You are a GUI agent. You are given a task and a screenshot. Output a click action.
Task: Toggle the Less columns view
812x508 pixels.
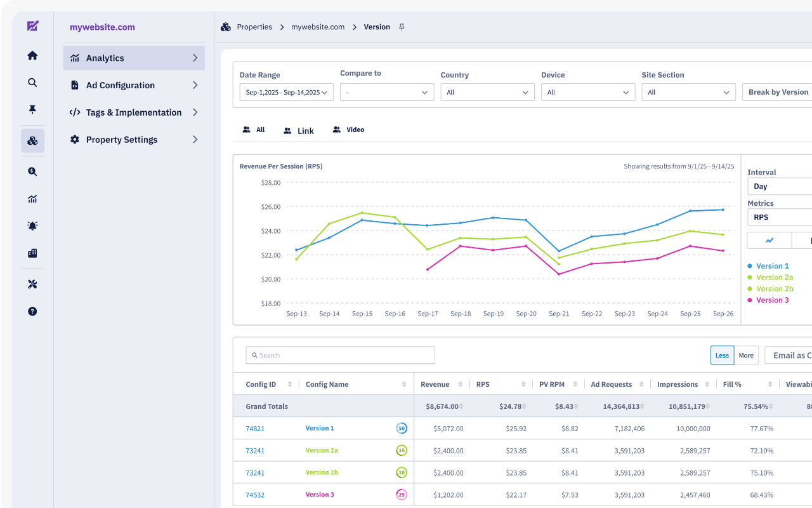pos(722,355)
